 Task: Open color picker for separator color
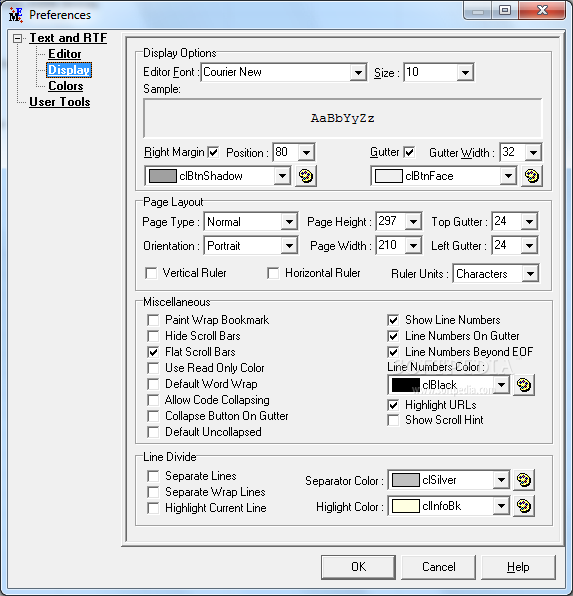coord(524,480)
